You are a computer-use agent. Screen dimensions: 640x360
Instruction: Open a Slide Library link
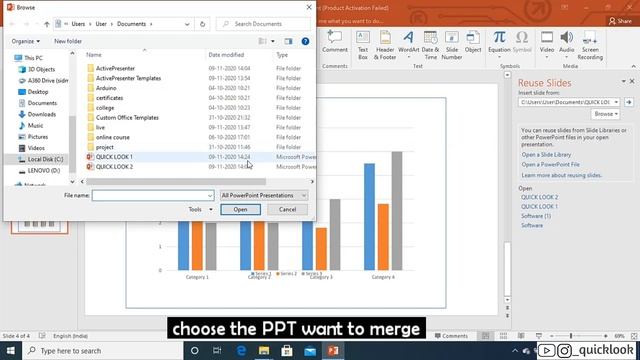(546, 155)
